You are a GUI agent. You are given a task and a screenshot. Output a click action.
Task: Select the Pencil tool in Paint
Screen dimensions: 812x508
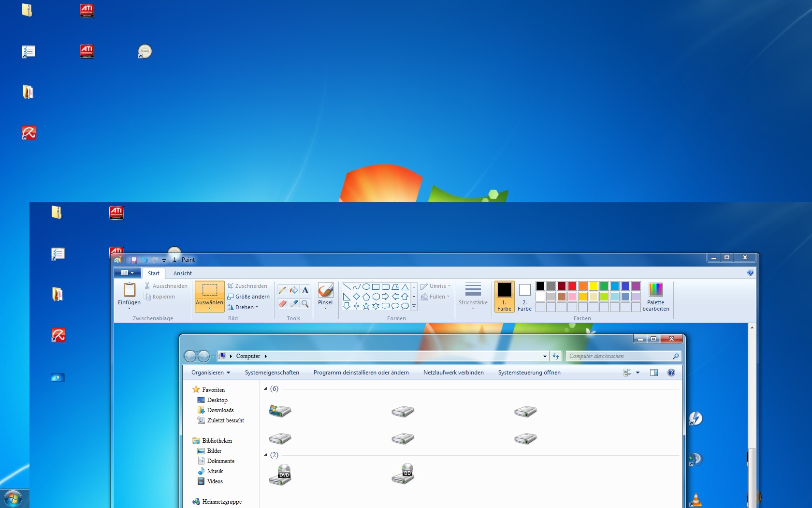[282, 290]
